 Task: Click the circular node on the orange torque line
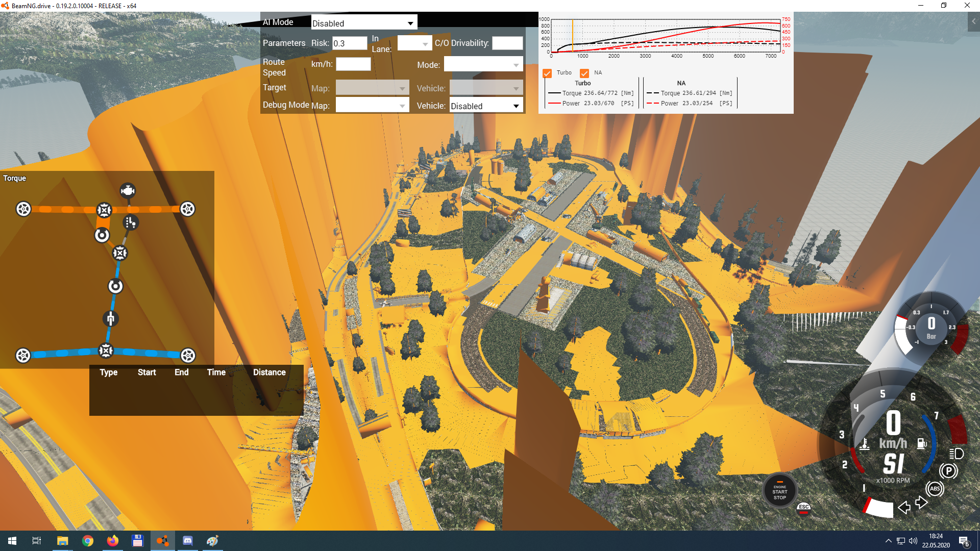[102, 235]
